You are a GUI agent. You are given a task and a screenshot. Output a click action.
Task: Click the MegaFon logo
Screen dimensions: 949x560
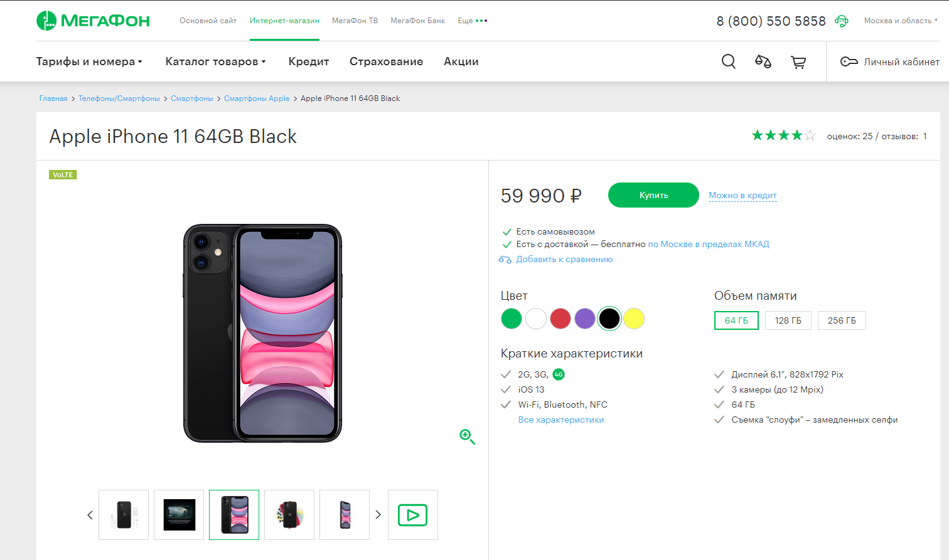point(93,21)
